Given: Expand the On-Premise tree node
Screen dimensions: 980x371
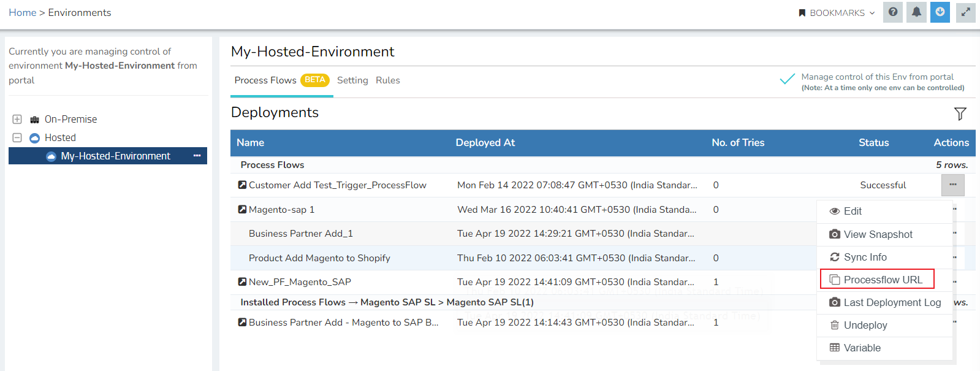Looking at the screenshot, I should (17, 119).
